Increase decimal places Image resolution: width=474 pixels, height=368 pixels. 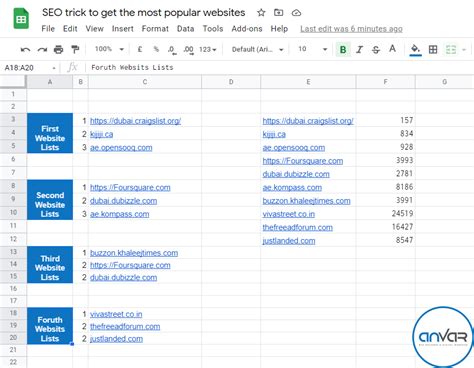coord(188,50)
